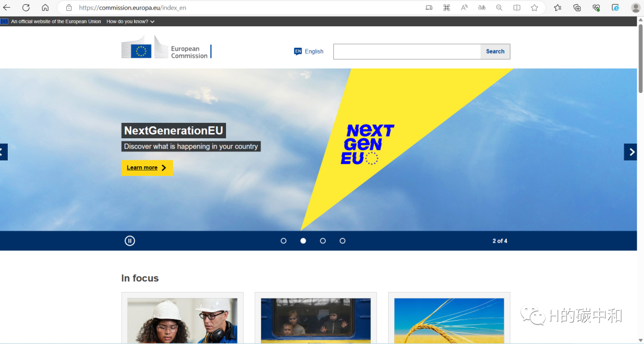Select the third carousel slide dot
This screenshot has height=344, width=644.
(323, 241)
